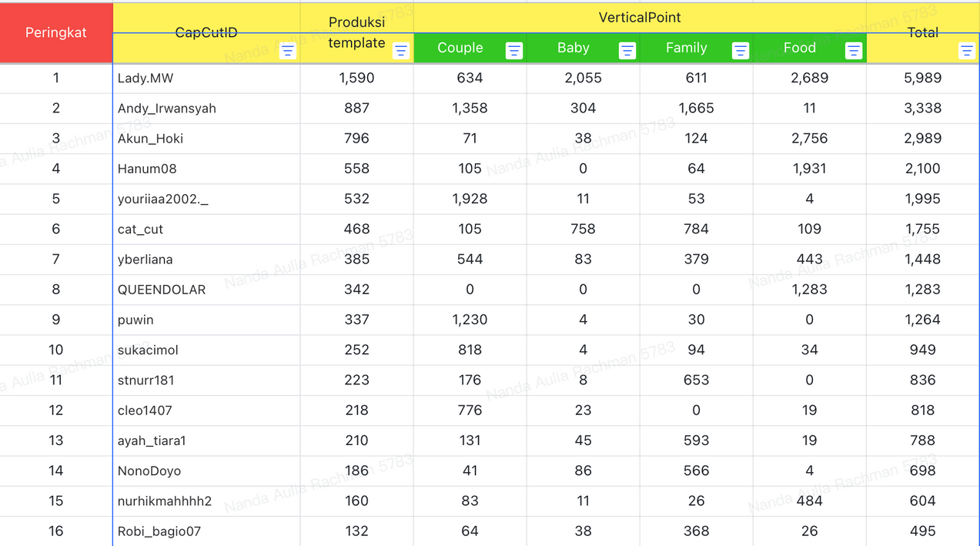Click the Akun_Hoki cell

click(x=206, y=139)
